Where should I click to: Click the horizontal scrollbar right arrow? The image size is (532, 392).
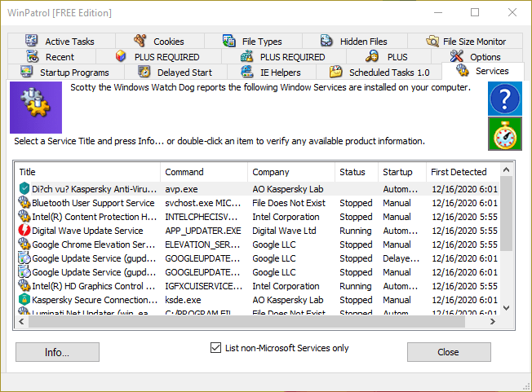coord(493,321)
